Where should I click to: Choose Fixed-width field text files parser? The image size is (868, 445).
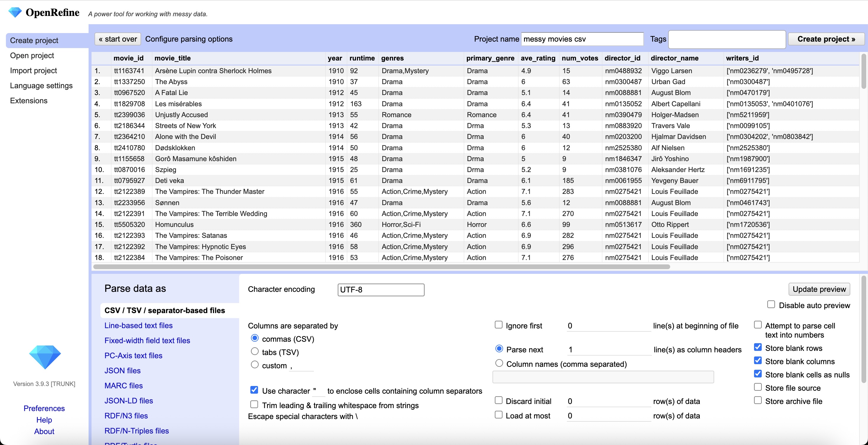(147, 341)
